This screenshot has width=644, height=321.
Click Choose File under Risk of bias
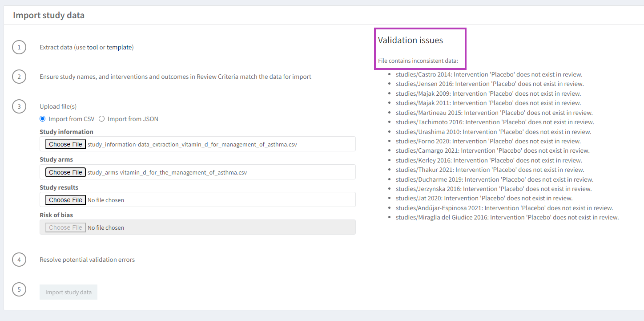65,228
